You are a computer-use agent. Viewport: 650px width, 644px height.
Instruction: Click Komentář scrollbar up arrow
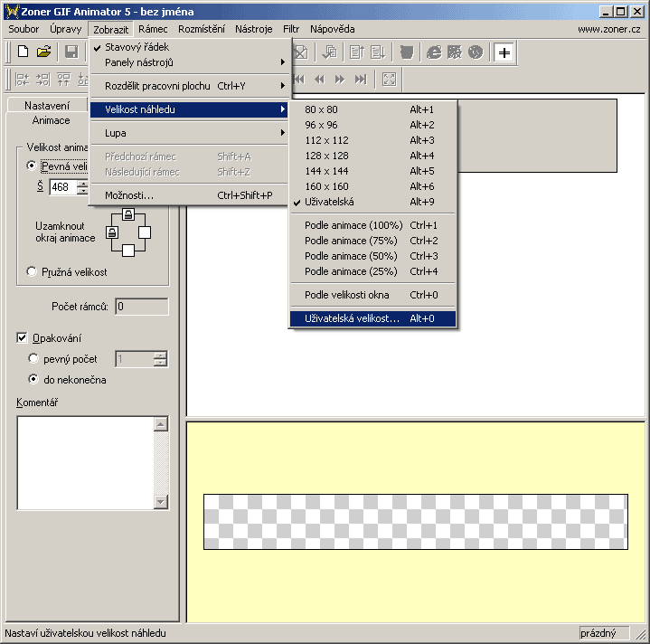coord(161,424)
